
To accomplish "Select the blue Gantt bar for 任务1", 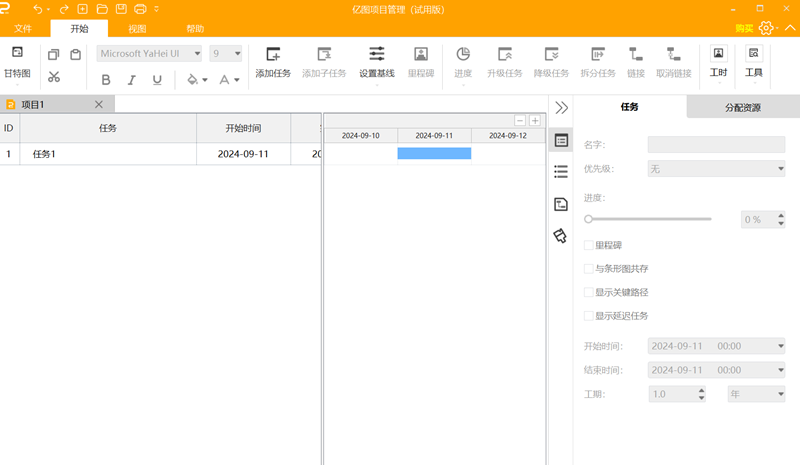I will (x=434, y=153).
